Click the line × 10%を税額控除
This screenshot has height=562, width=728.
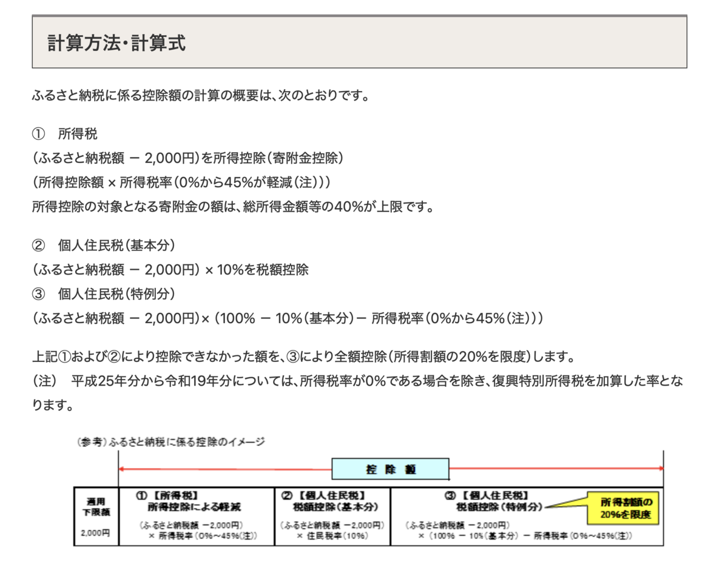[170, 270]
